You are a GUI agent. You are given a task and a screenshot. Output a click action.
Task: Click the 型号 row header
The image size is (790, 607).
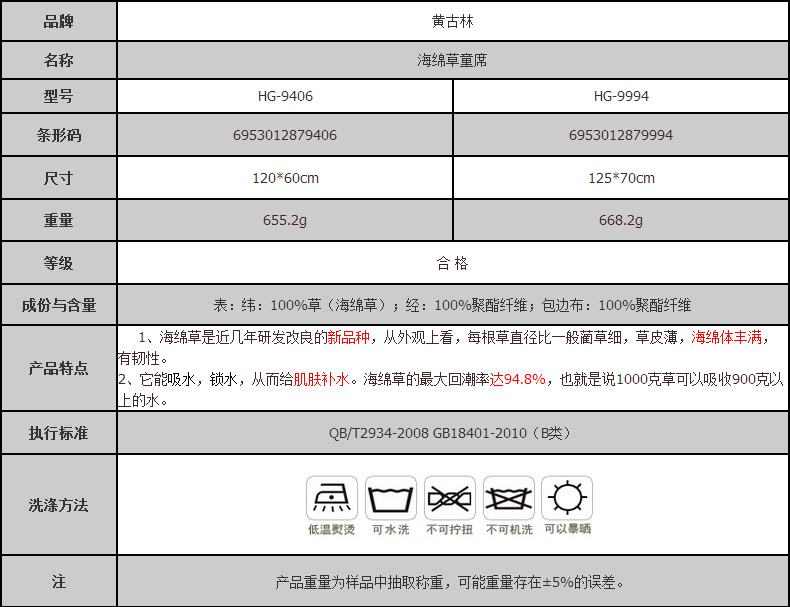(59, 96)
